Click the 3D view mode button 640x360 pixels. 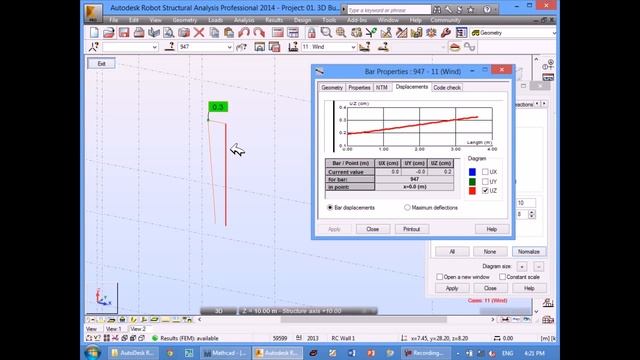(x=218, y=311)
